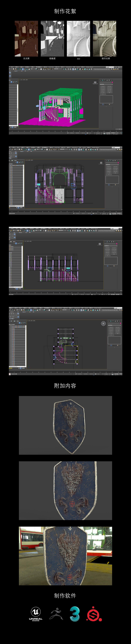Open the 细节光照 lit staircase thumbnail
131x644 pixels.
tap(104, 38)
